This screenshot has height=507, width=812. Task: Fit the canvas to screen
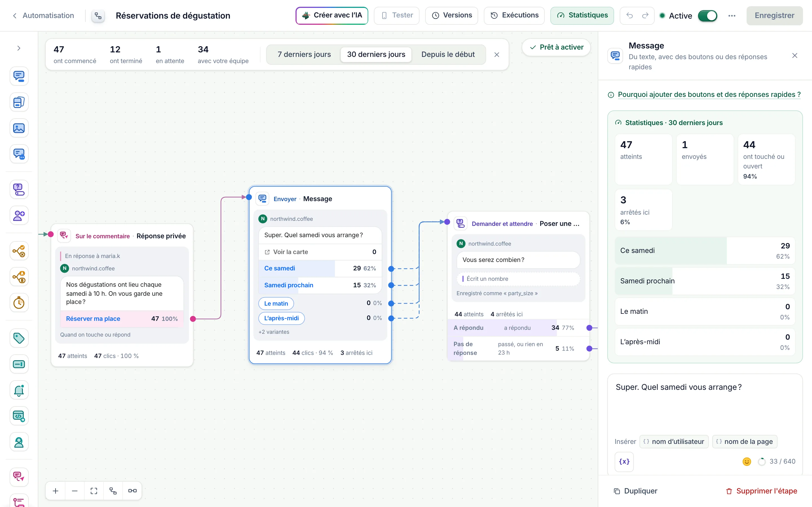pos(94,491)
